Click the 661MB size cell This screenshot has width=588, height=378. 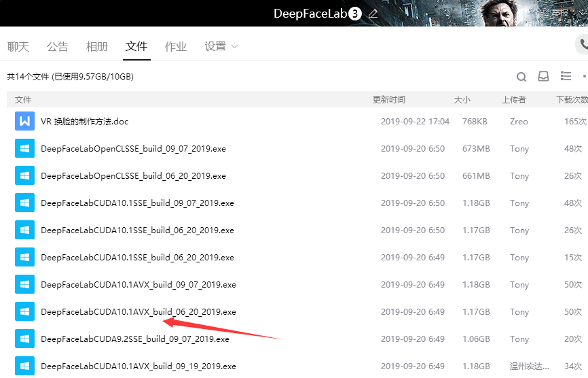tap(476, 176)
